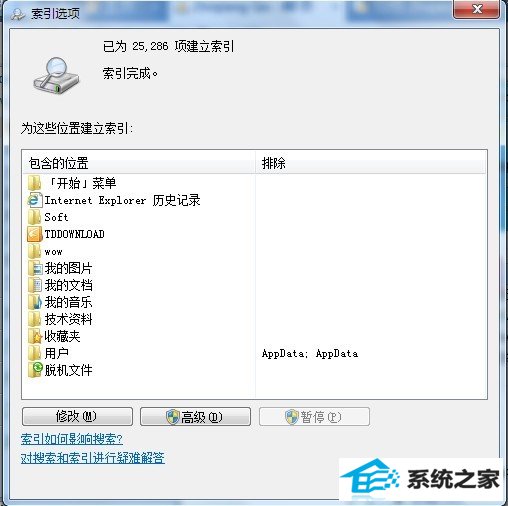Select the 我的图片 pictures folder icon
Screen dimensions: 508x506
click(x=35, y=268)
